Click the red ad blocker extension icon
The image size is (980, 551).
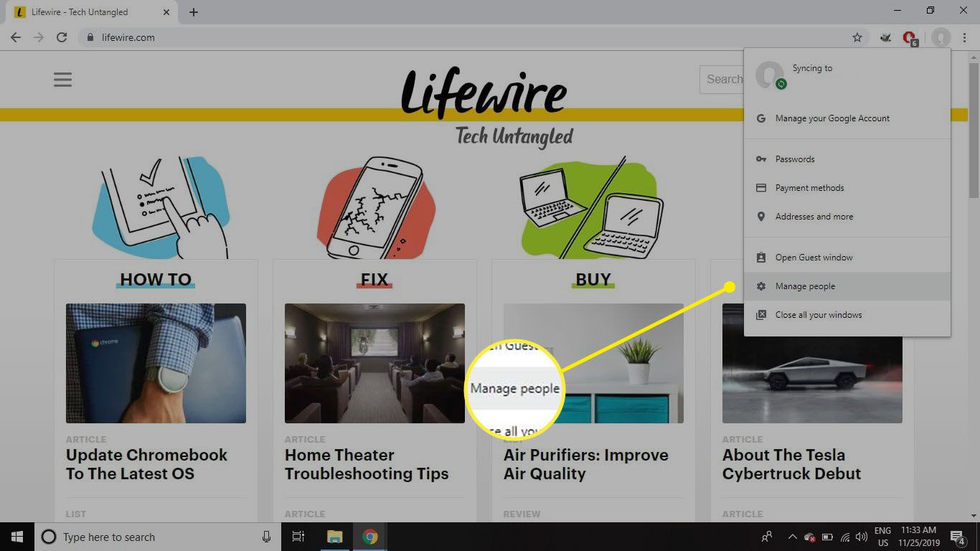tap(909, 37)
